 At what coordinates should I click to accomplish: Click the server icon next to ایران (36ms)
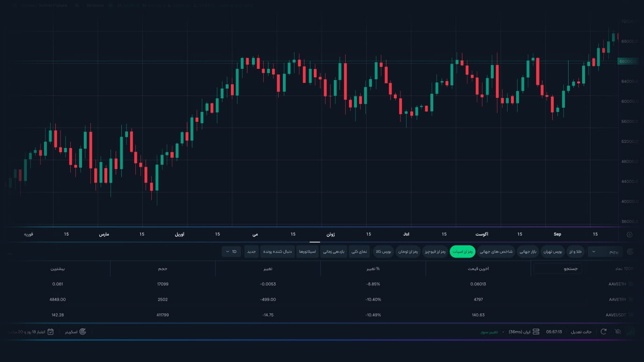coord(536,332)
